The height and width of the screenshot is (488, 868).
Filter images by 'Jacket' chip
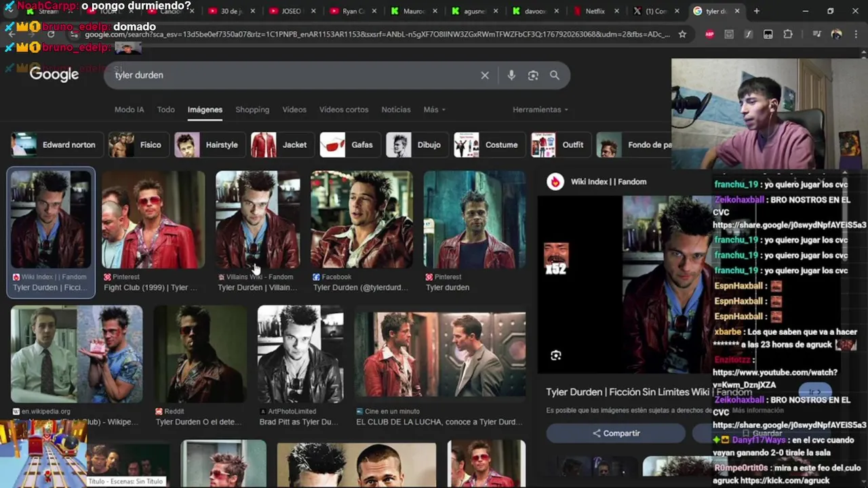point(283,145)
